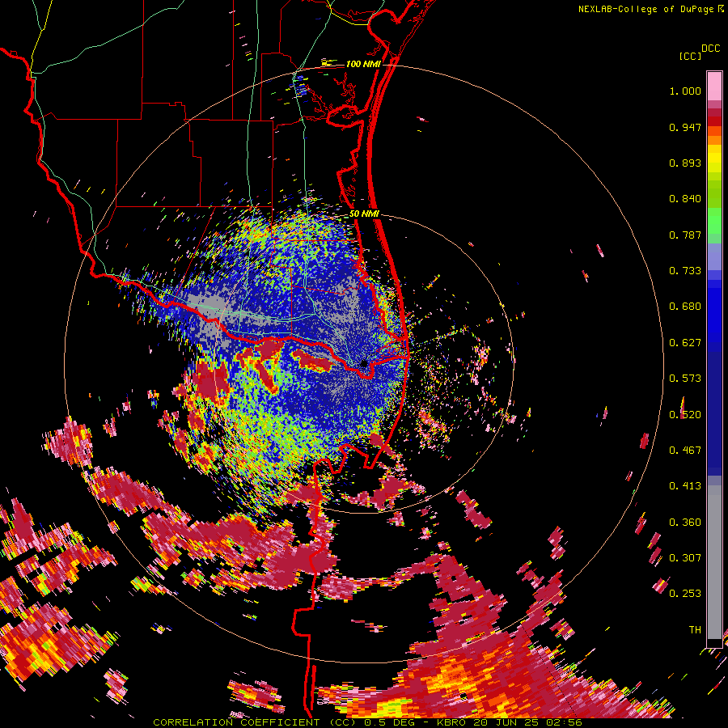This screenshot has height=728, width=728.
Task: Select the 0.467 color scale value
Action: pos(685,451)
